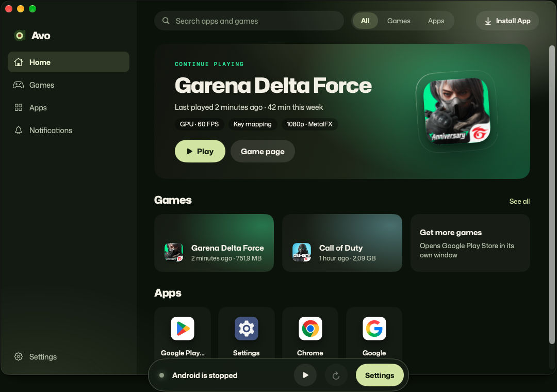Click the GPU · 60 FPS tag
557x392 pixels.
[x=199, y=124]
